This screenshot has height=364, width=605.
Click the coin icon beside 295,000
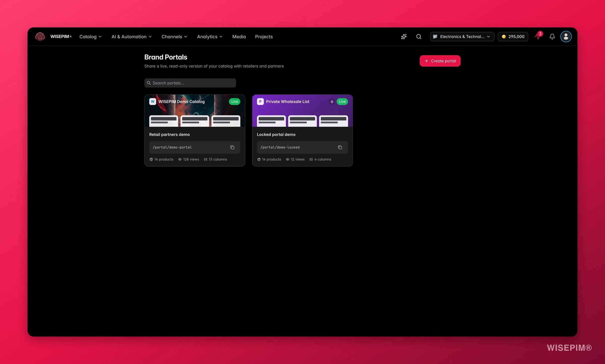pyautogui.click(x=504, y=37)
